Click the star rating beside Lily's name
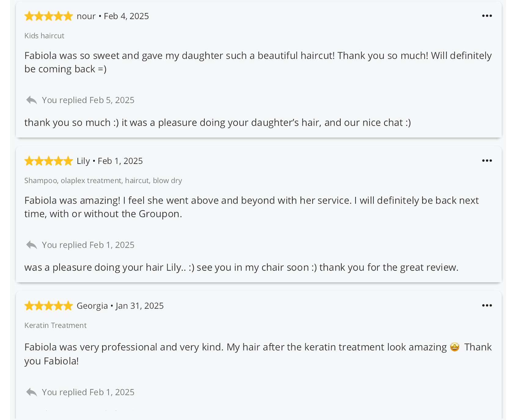 [x=49, y=161]
